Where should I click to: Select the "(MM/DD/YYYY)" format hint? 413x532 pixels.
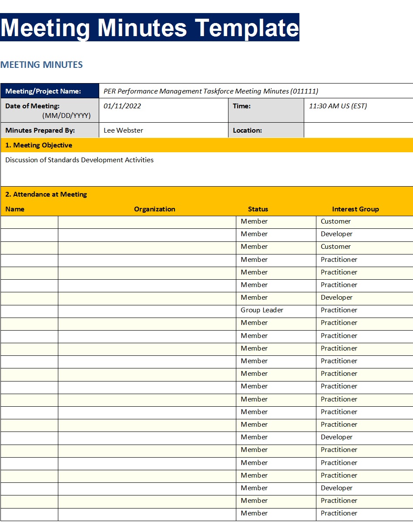(67, 116)
